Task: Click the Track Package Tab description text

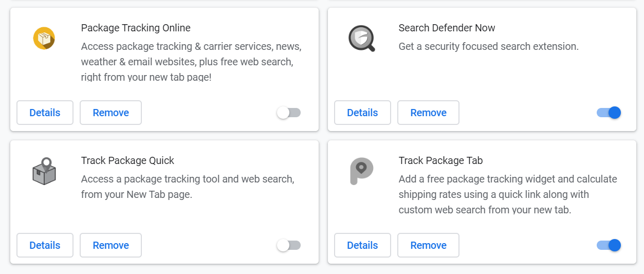Action: 508,194
